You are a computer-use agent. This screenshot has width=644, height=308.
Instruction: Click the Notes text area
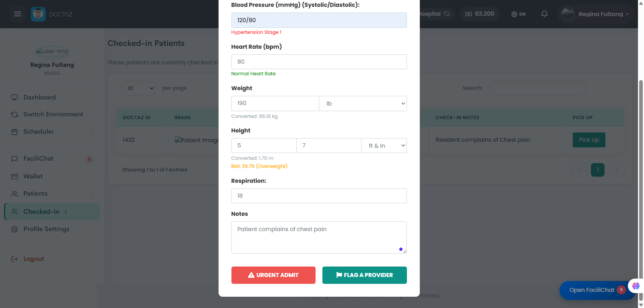point(319,238)
